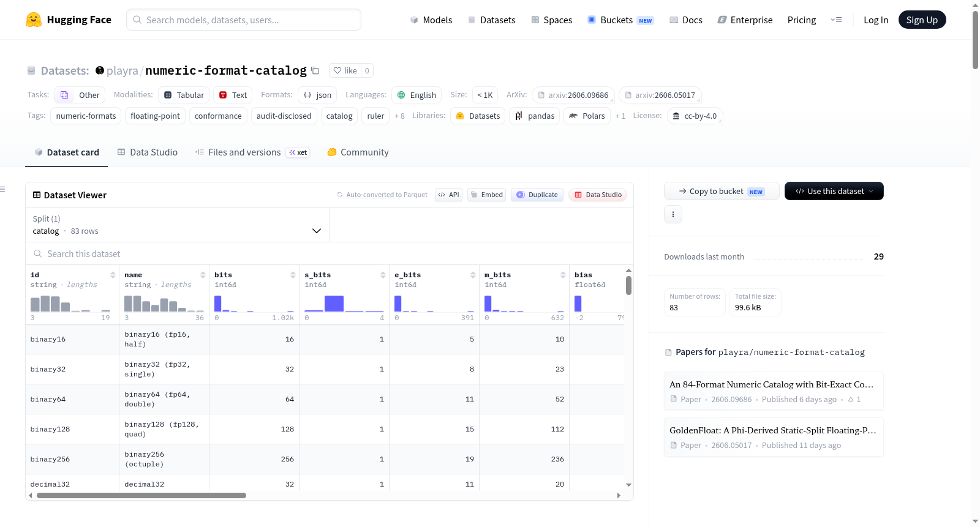This screenshot has height=527, width=980.
Task: Click the playra user avatar
Action: pos(100,70)
